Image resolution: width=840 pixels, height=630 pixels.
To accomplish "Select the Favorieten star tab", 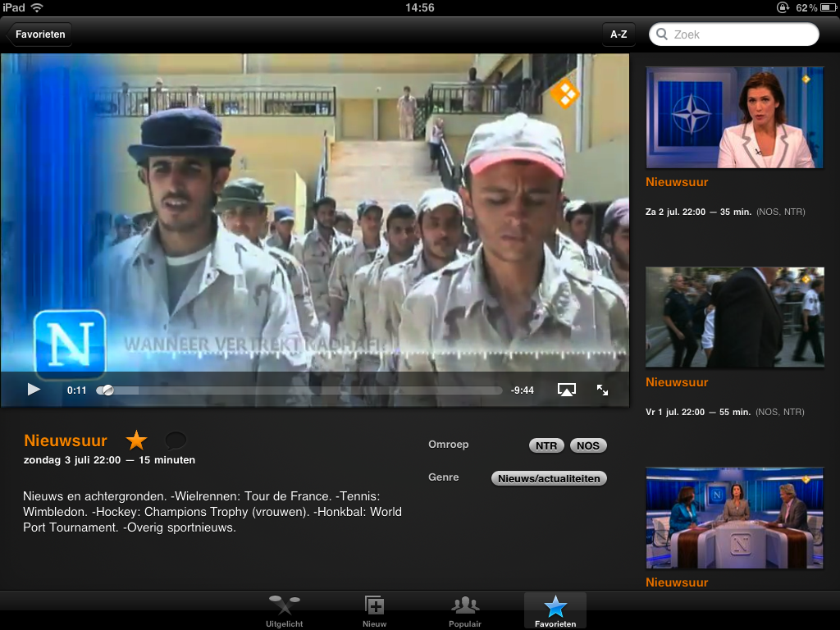I will [555, 611].
